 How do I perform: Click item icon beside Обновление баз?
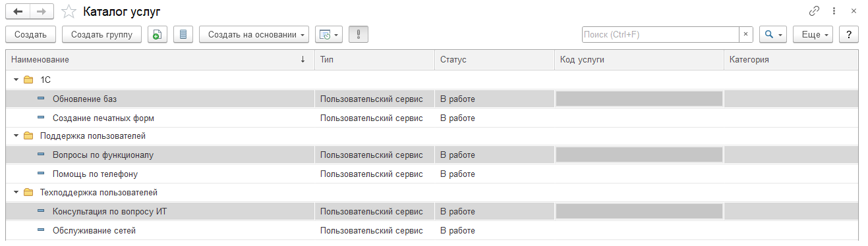(41, 99)
